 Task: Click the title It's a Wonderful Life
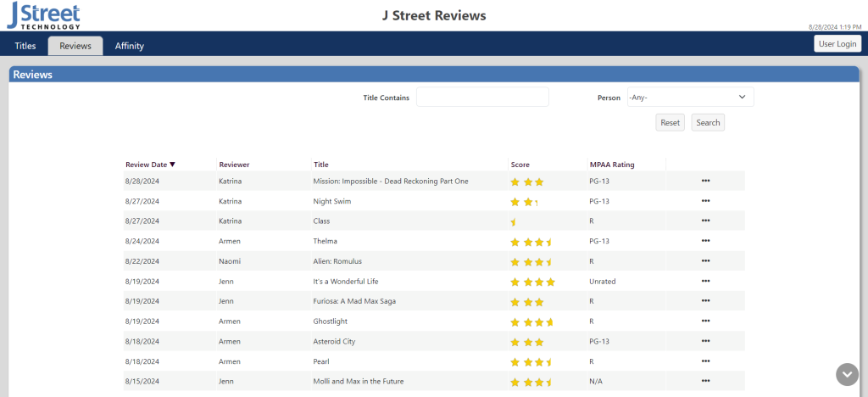346,282
